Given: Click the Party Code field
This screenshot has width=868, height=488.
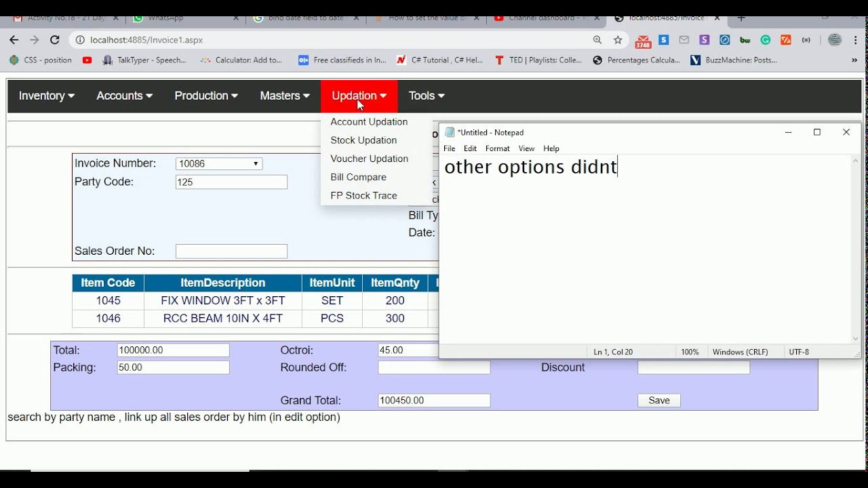Looking at the screenshot, I should [231, 182].
